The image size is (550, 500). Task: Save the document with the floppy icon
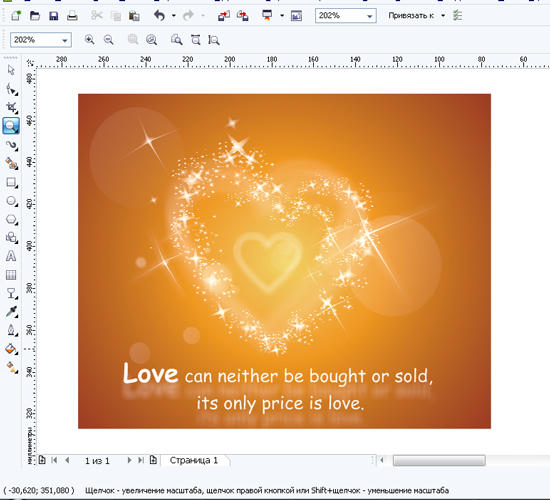53,16
